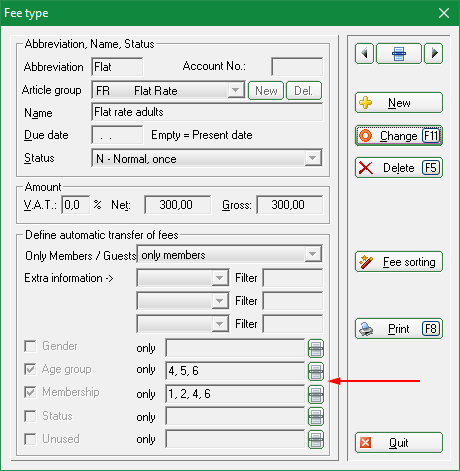Click the Print F8 button
Viewport: 460px width, 471px height.
(x=399, y=329)
